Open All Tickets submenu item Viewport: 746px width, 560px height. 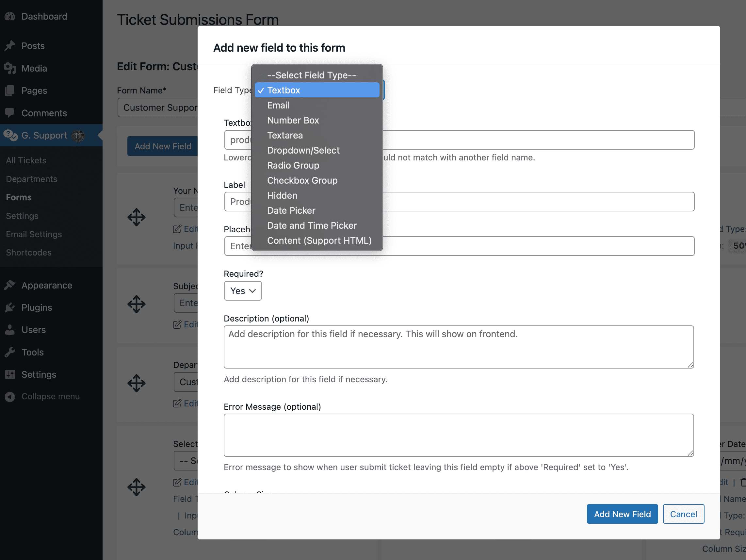pyautogui.click(x=26, y=160)
